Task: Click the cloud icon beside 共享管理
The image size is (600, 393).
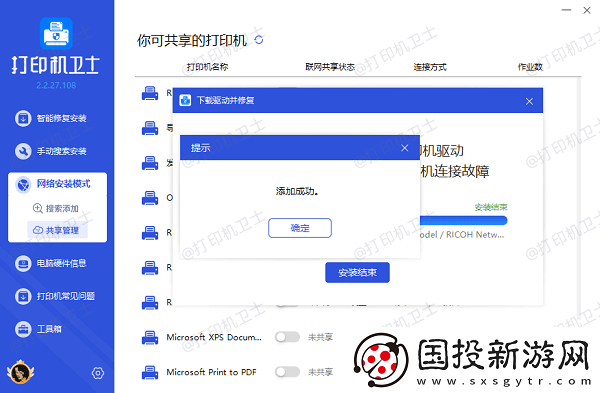Action: (x=38, y=230)
